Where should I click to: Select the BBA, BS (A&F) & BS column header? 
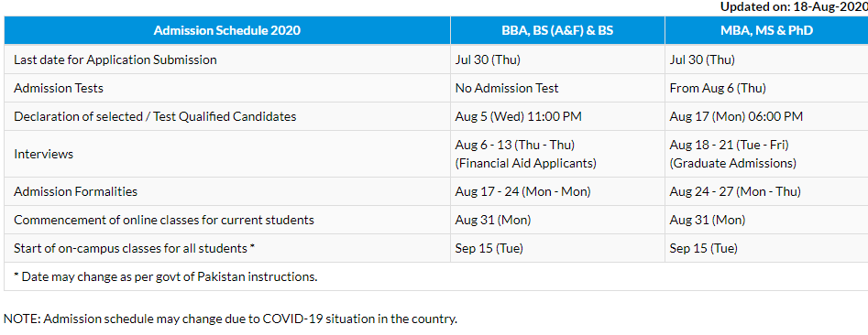557,30
